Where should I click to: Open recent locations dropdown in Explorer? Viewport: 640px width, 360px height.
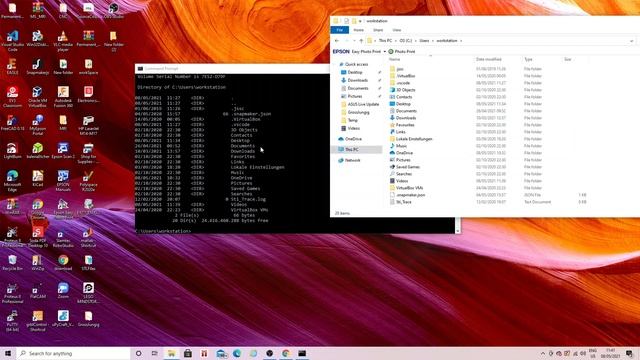(354, 41)
